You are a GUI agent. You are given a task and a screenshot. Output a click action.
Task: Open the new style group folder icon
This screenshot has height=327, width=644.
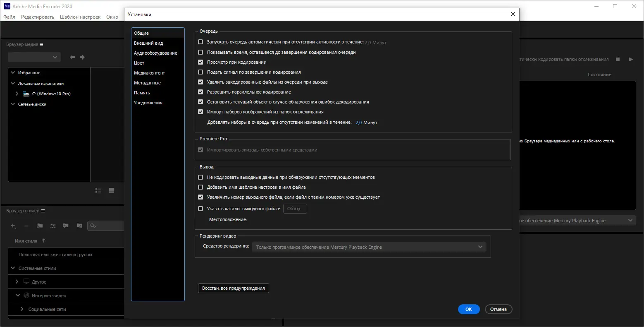tap(40, 226)
